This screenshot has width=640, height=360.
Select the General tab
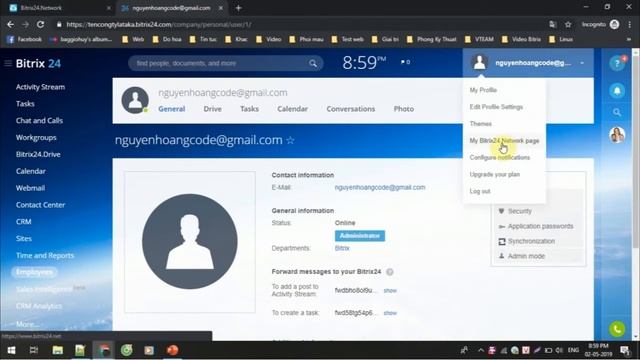coord(171,109)
